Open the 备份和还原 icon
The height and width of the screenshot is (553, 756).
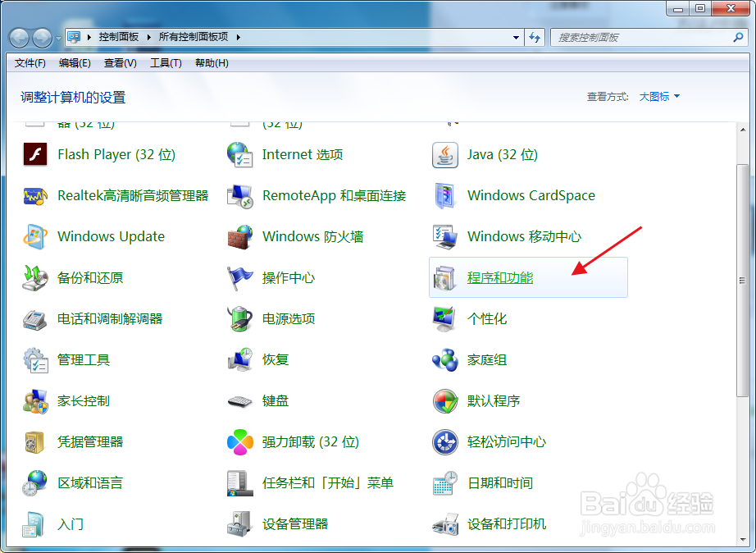[x=35, y=277]
